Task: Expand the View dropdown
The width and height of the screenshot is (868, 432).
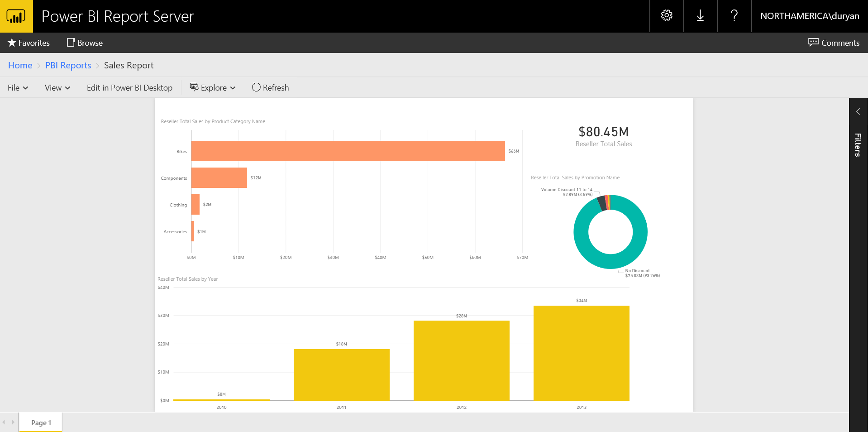Action: point(57,87)
